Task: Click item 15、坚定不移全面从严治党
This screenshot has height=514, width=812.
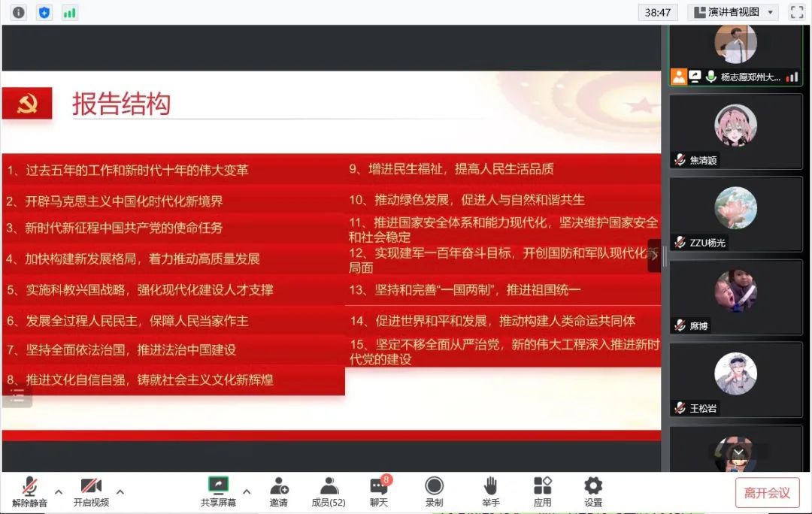Action: click(505, 352)
